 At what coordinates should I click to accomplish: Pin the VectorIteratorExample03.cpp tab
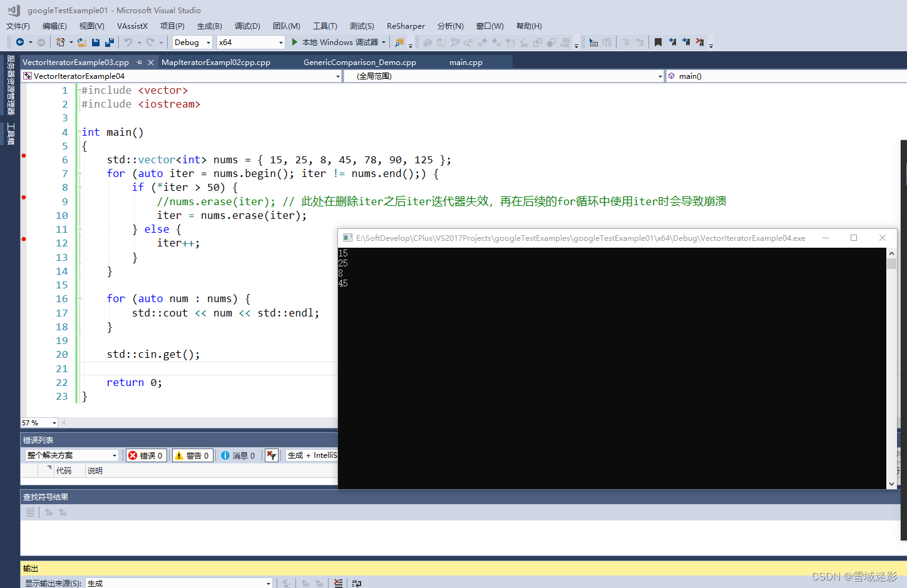pyautogui.click(x=139, y=62)
